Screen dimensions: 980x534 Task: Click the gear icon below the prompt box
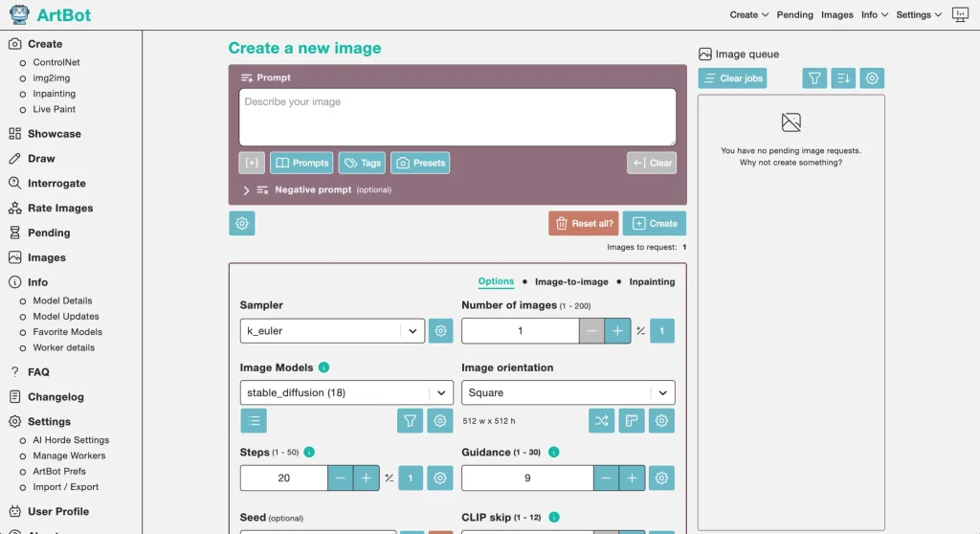(x=242, y=223)
